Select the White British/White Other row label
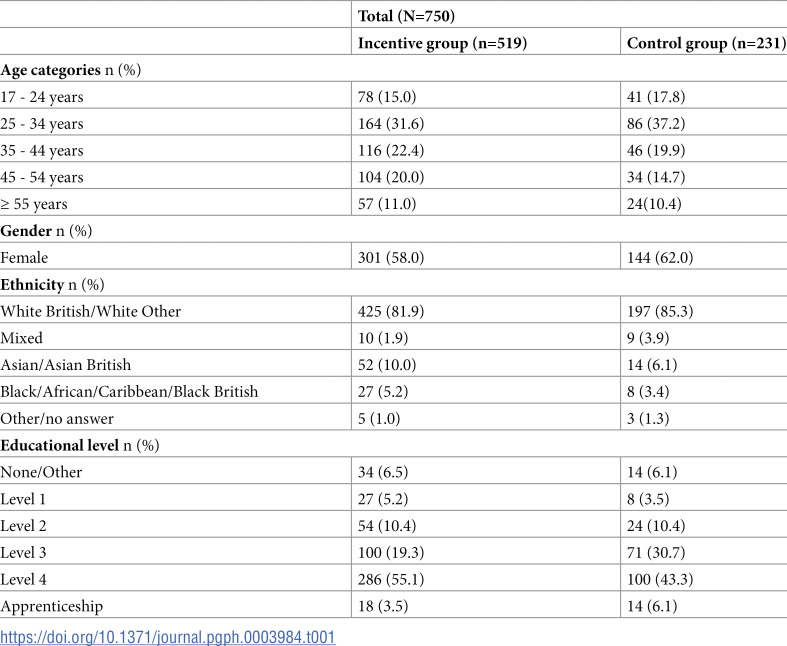 (90, 311)
